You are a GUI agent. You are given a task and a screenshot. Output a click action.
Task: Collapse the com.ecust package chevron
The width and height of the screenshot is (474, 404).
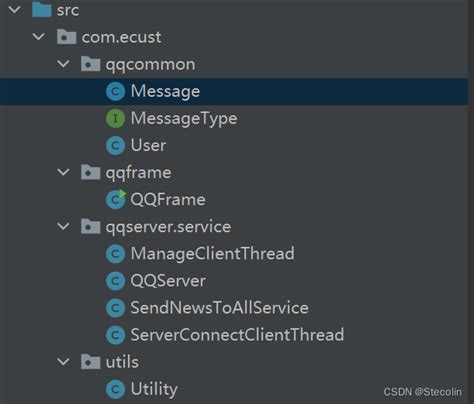pos(39,36)
